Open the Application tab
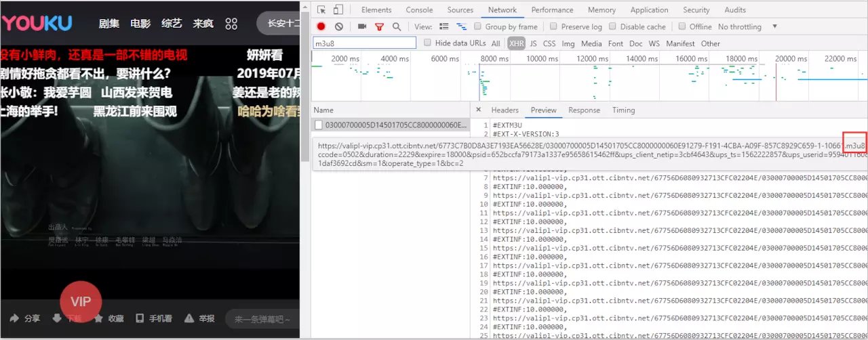This screenshot has height=340, width=868. pos(649,10)
